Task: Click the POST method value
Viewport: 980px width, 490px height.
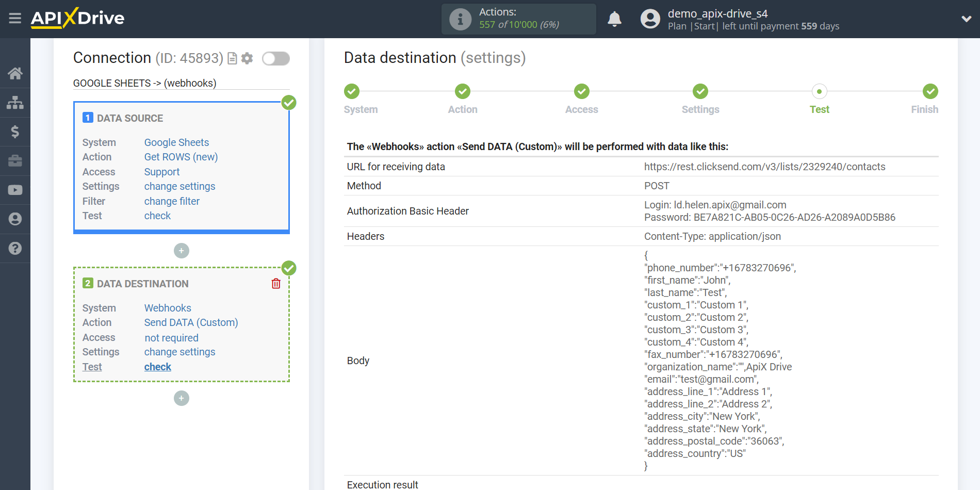Action: pos(657,186)
